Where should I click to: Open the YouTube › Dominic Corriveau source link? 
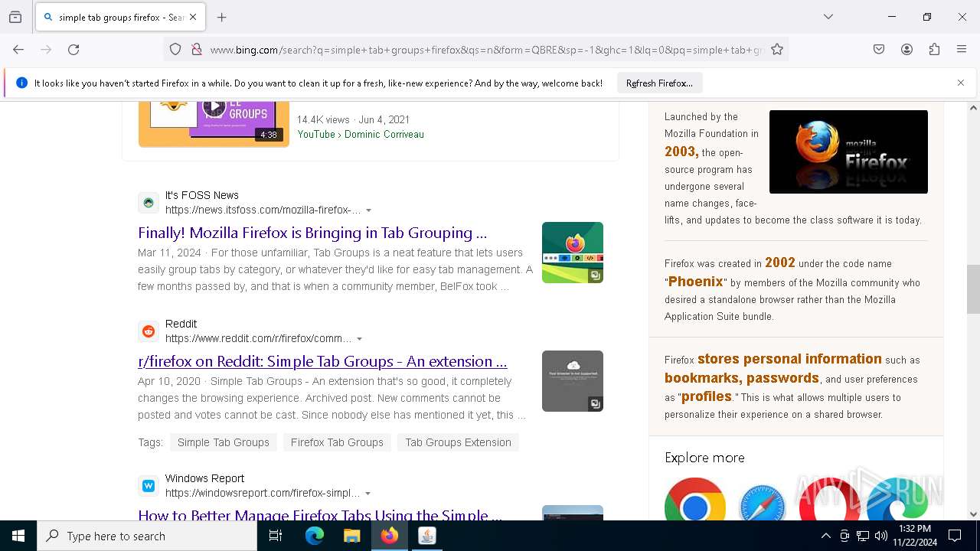pos(361,134)
